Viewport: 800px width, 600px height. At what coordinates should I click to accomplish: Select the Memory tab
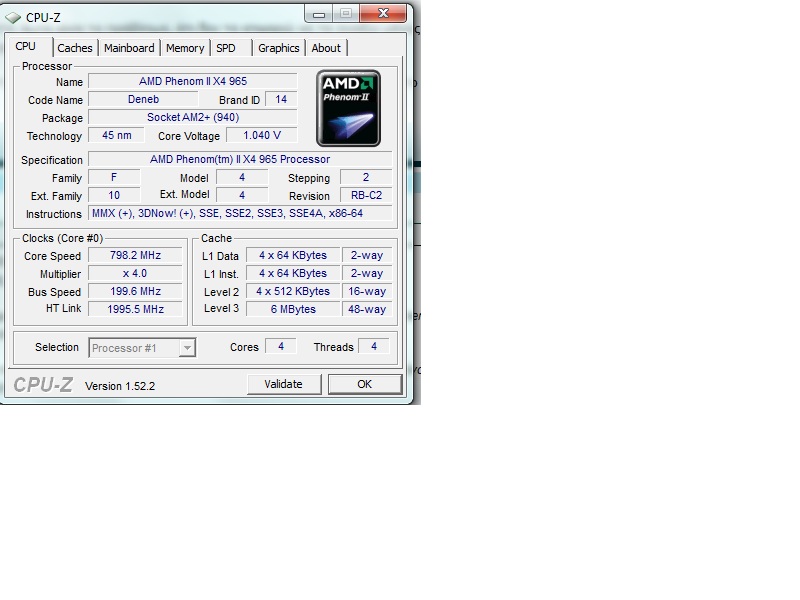coord(185,48)
